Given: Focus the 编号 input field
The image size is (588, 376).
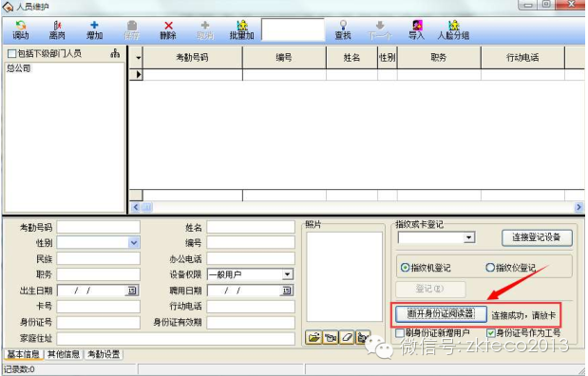Looking at the screenshot, I should click(x=251, y=243).
